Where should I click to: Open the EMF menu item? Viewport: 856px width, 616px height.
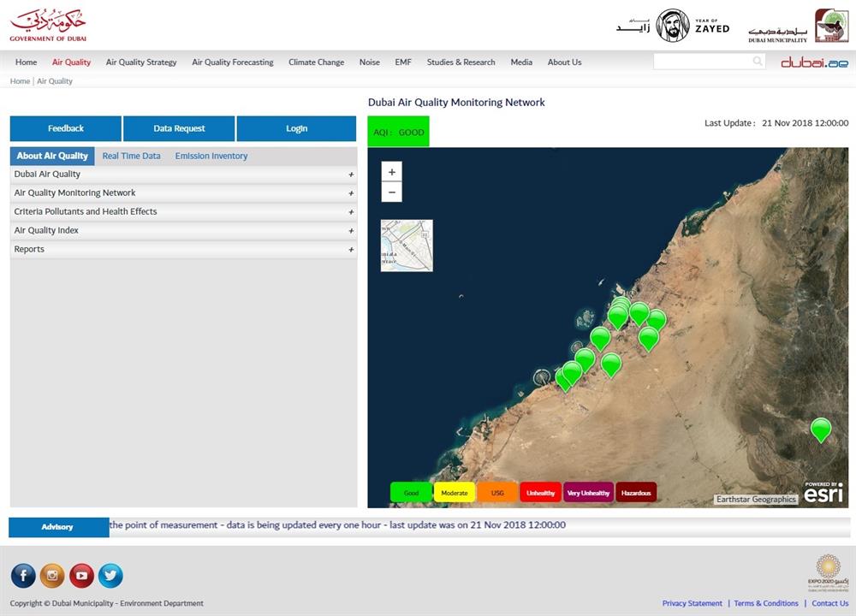point(403,62)
